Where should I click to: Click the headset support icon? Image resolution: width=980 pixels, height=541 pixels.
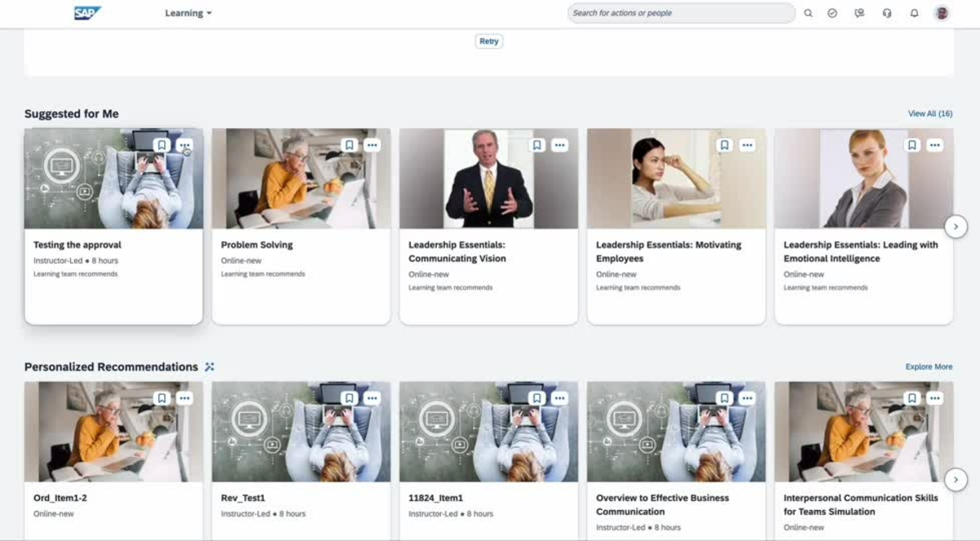point(887,13)
